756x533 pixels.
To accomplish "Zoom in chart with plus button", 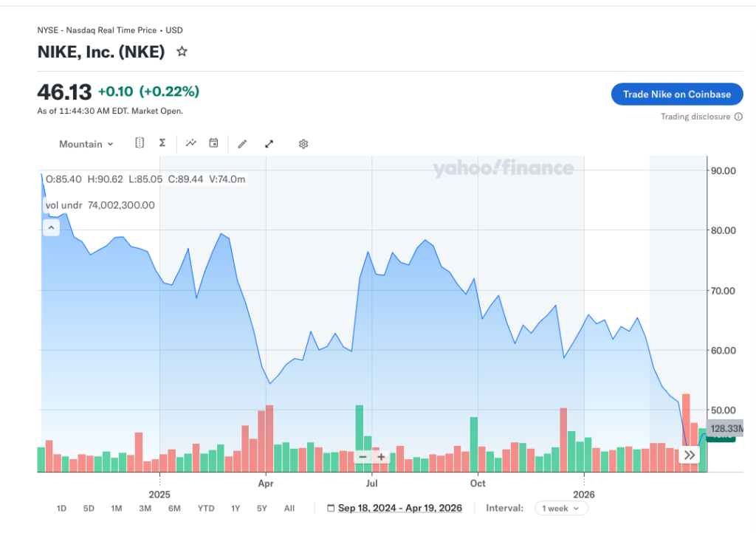I will point(381,457).
